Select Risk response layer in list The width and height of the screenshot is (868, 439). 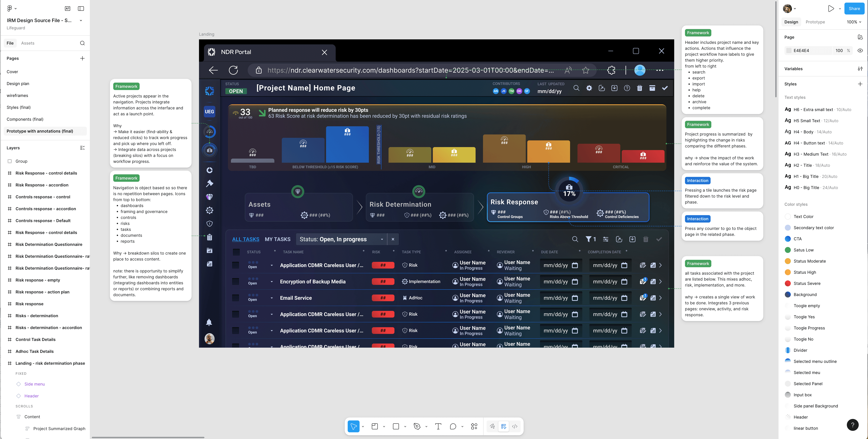click(29, 304)
